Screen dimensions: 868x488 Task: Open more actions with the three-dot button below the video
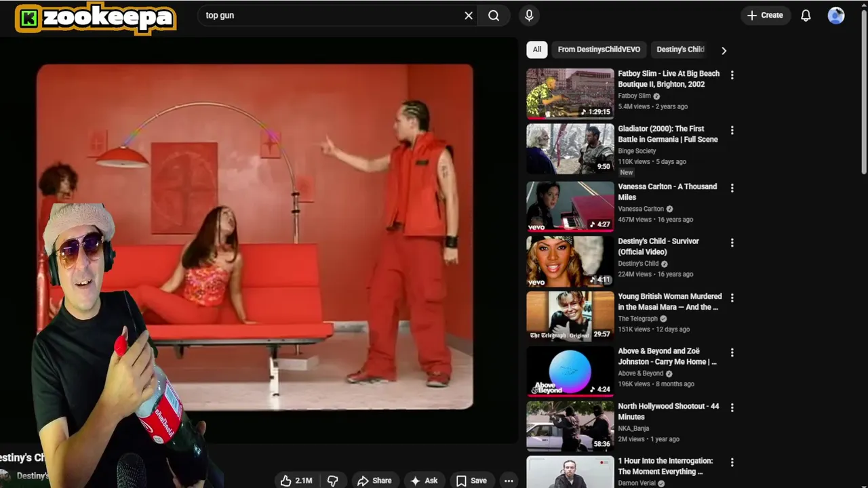pos(509,481)
